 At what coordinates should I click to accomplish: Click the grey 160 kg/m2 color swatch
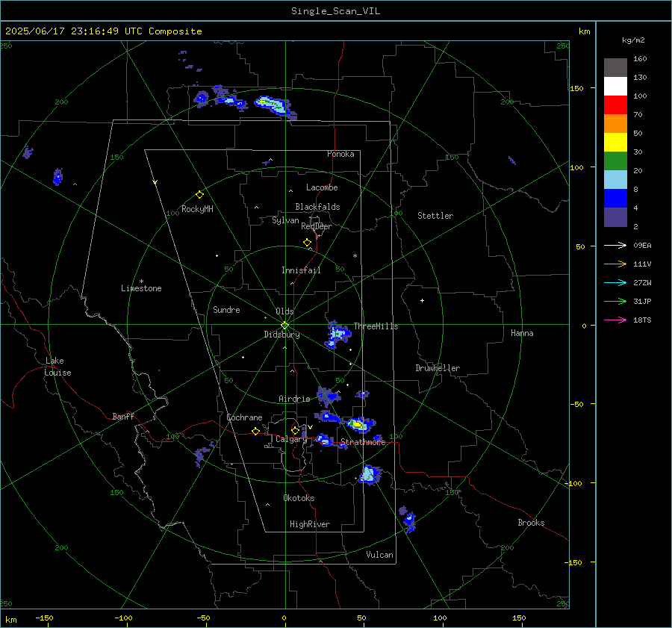pyautogui.click(x=615, y=68)
